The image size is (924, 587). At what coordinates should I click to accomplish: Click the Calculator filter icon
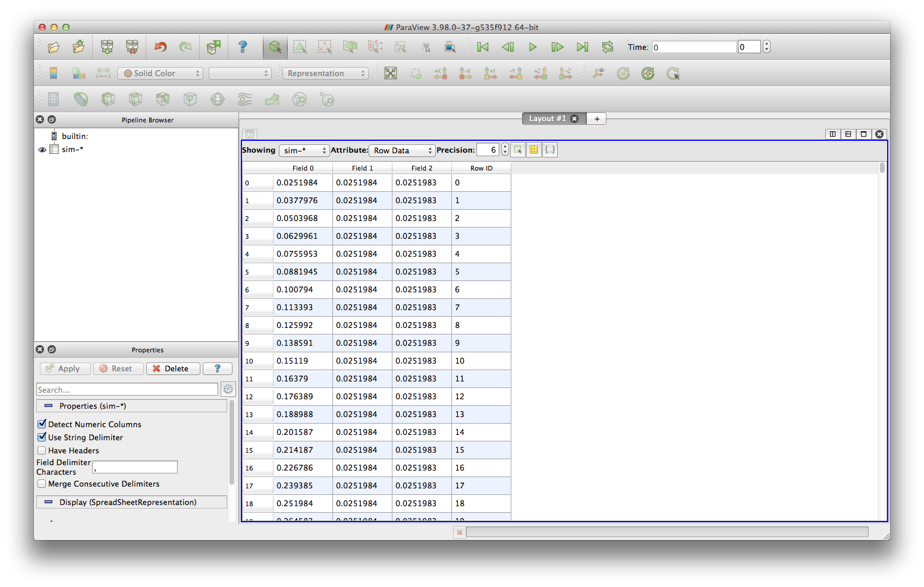[54, 99]
